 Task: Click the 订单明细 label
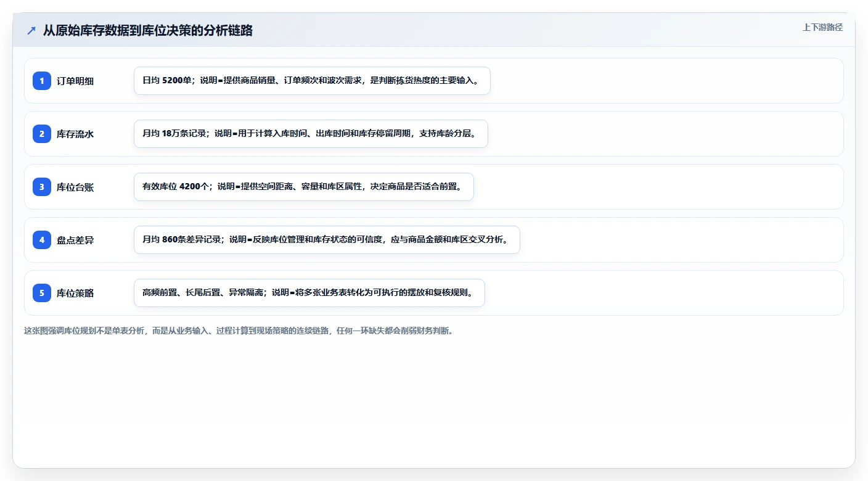click(75, 81)
